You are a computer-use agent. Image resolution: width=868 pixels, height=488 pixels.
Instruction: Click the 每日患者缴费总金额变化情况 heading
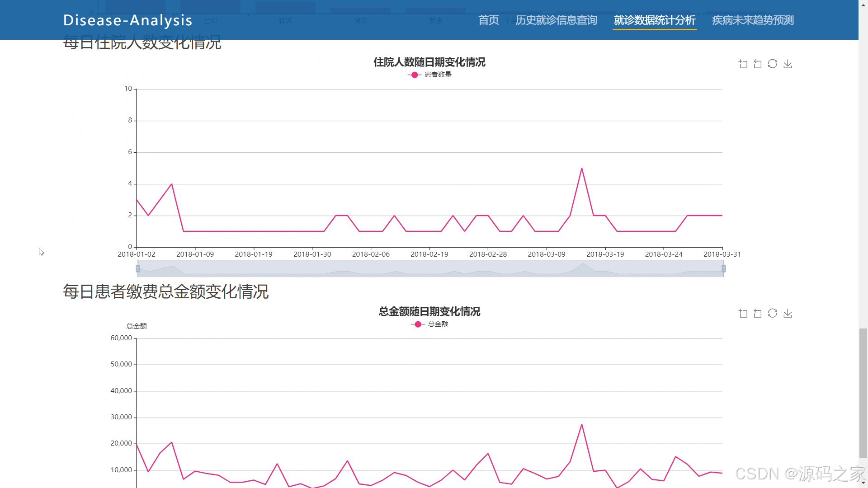click(x=166, y=291)
